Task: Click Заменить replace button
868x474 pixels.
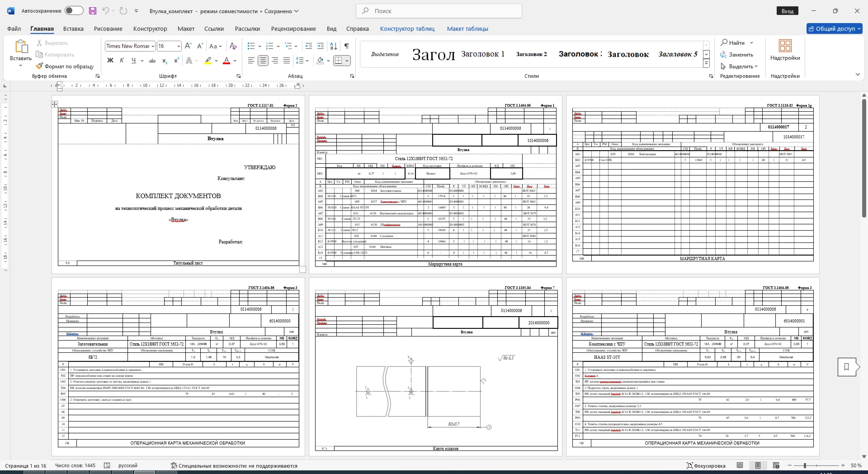Action: click(737, 54)
